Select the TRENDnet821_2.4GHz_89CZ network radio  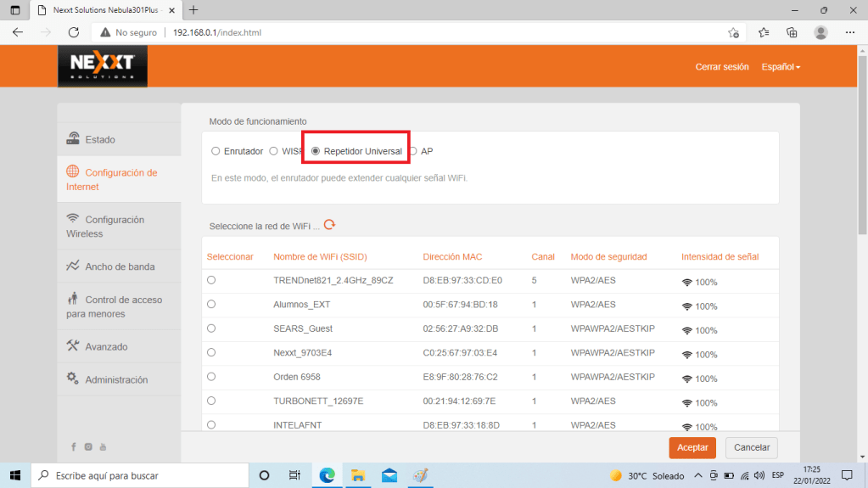point(211,280)
